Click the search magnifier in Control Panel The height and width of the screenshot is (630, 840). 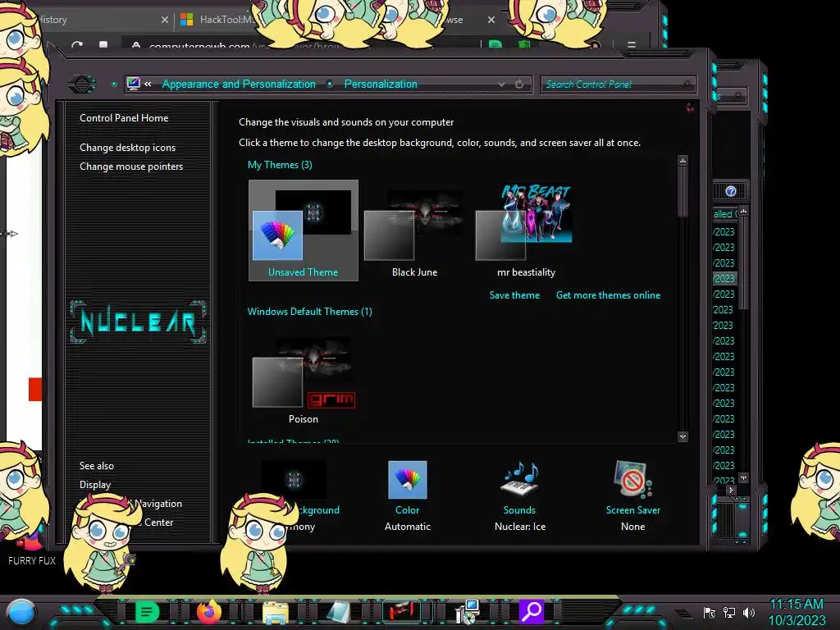[x=687, y=84]
